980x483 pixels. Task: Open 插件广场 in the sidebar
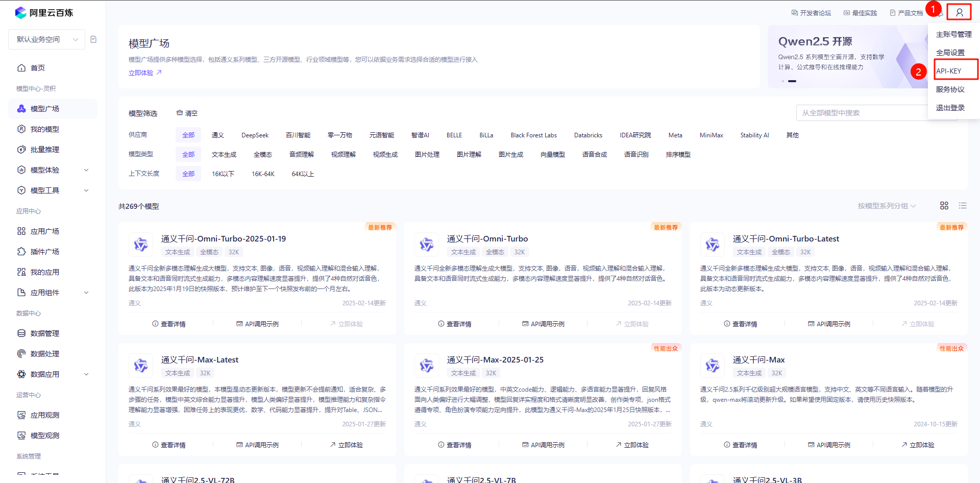pos(53,252)
